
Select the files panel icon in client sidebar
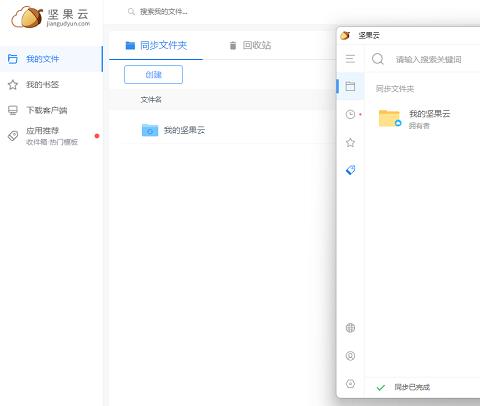[x=350, y=86]
